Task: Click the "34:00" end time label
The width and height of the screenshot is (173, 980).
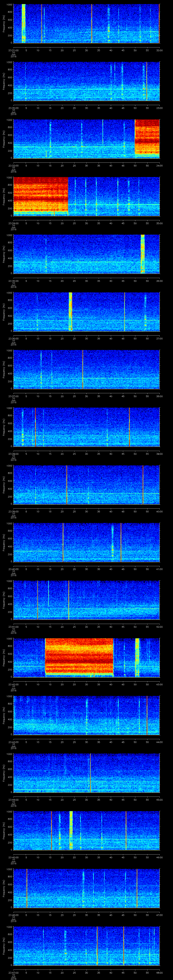Action: (x=159, y=166)
